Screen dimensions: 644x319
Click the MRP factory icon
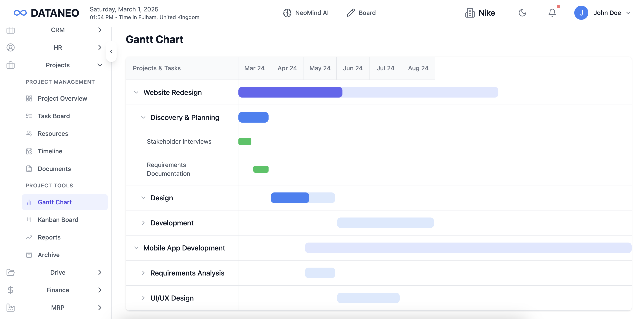(11, 308)
